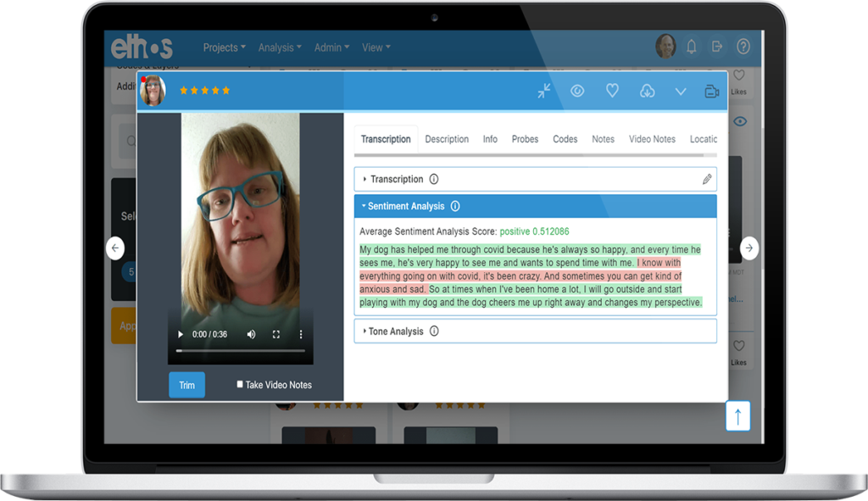Switch to the Transcription tab
This screenshot has height=501, width=868.
386,139
